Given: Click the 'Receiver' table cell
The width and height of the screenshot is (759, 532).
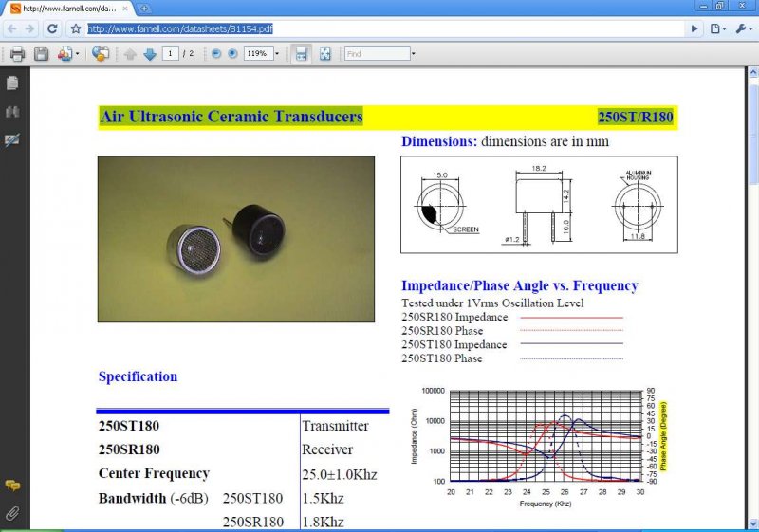Looking at the screenshot, I should pyautogui.click(x=327, y=449).
